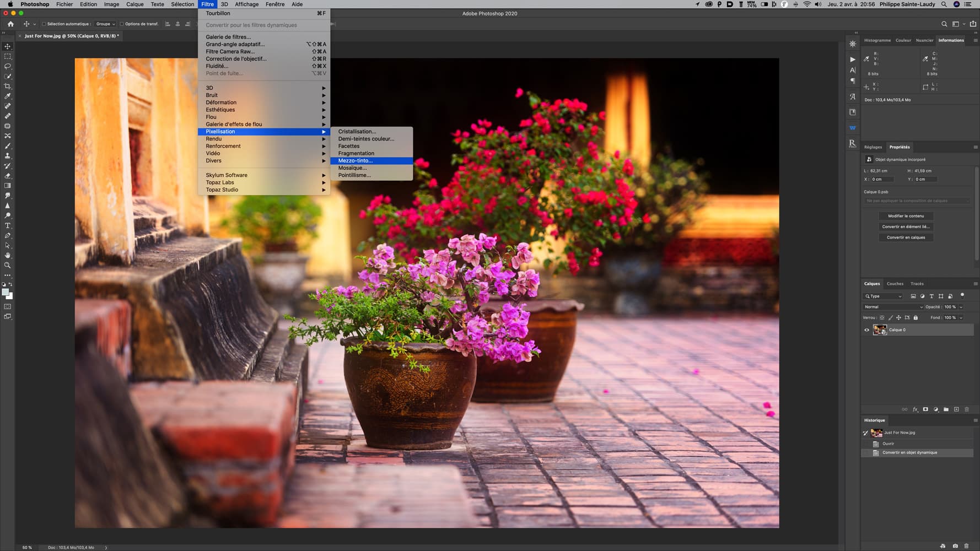Screen dimensions: 980x551
Task: Open the Groupe dropdown in options bar
Action: (x=105, y=24)
